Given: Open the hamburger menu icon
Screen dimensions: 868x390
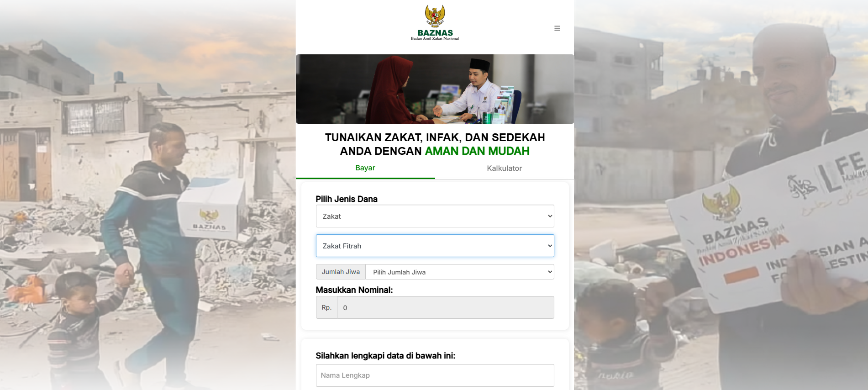Looking at the screenshot, I should (x=557, y=28).
